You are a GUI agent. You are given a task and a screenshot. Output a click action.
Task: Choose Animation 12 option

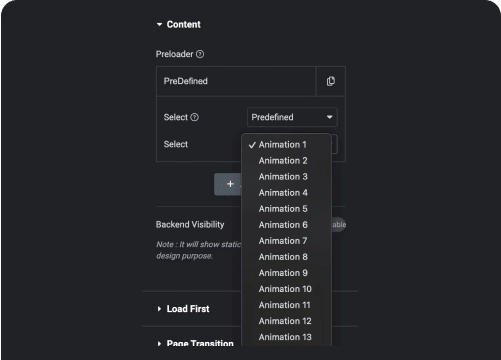coord(286,321)
